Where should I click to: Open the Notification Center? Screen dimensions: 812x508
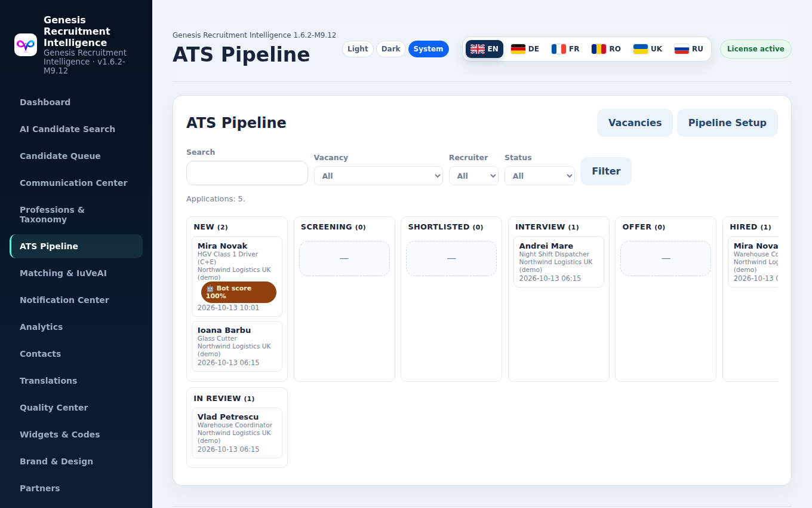[x=76, y=300]
